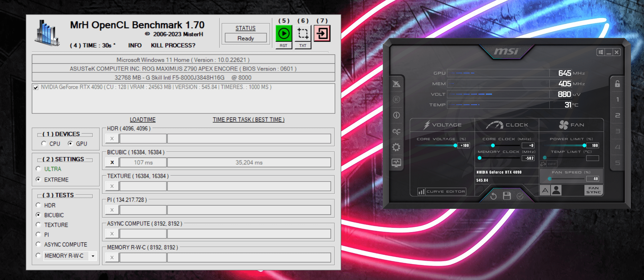644x280 pixels.
Task: Open Afterburner information icon
Action: [x=396, y=115]
